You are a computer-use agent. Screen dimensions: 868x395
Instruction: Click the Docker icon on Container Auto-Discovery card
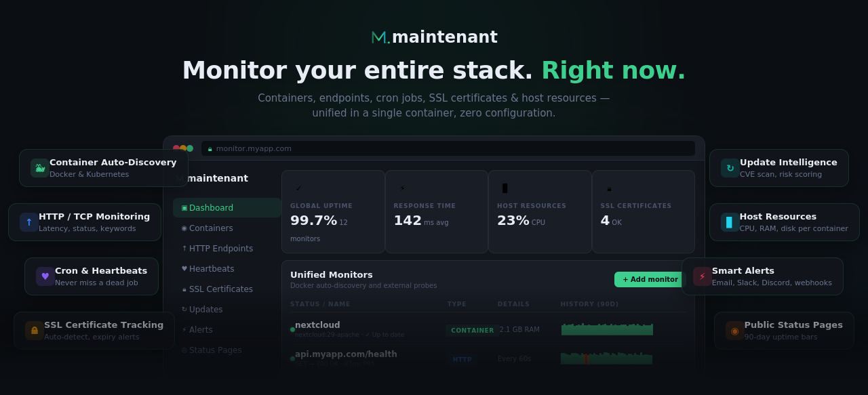[x=39, y=167]
